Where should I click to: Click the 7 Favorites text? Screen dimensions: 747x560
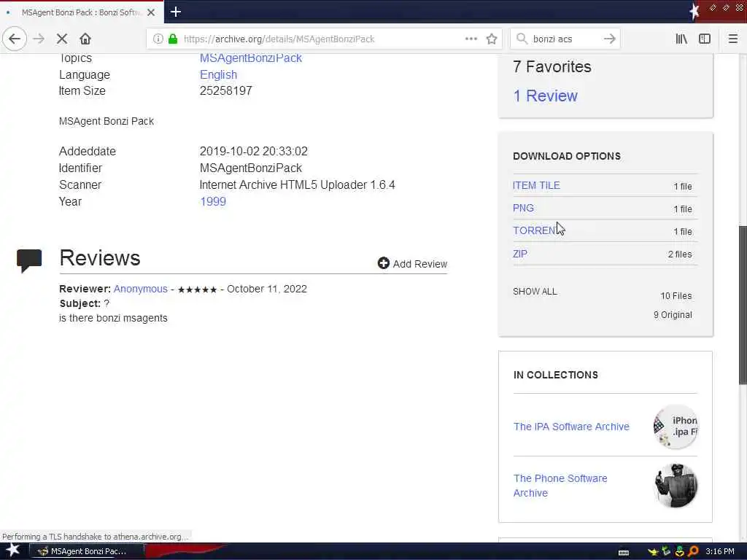click(x=551, y=66)
